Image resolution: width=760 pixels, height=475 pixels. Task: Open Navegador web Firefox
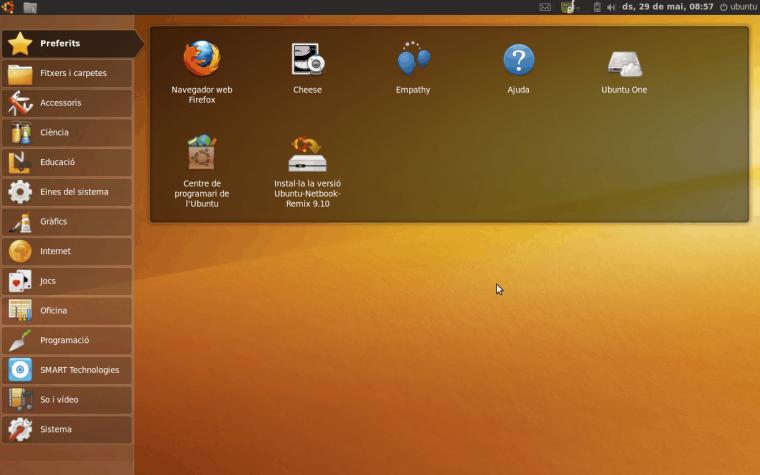pyautogui.click(x=202, y=72)
